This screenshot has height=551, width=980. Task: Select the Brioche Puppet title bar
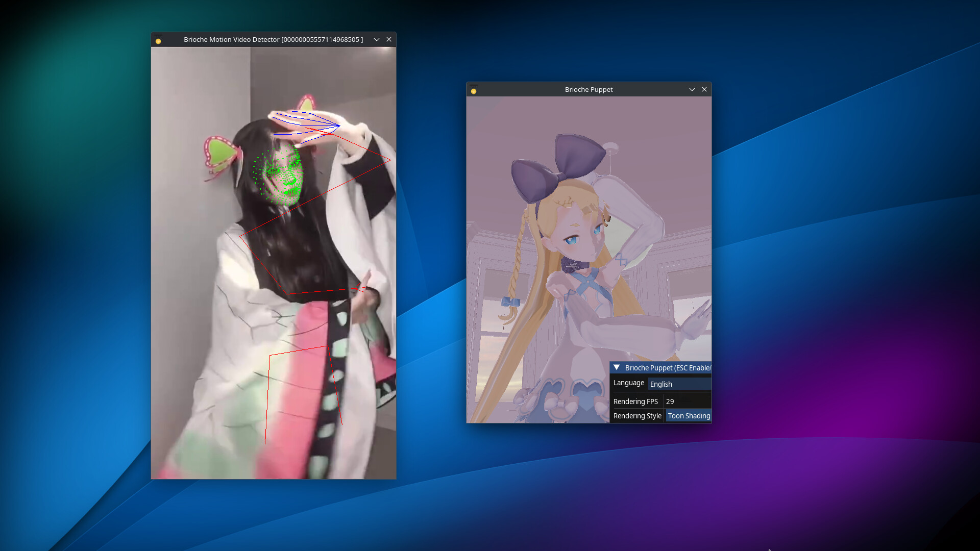(588, 89)
